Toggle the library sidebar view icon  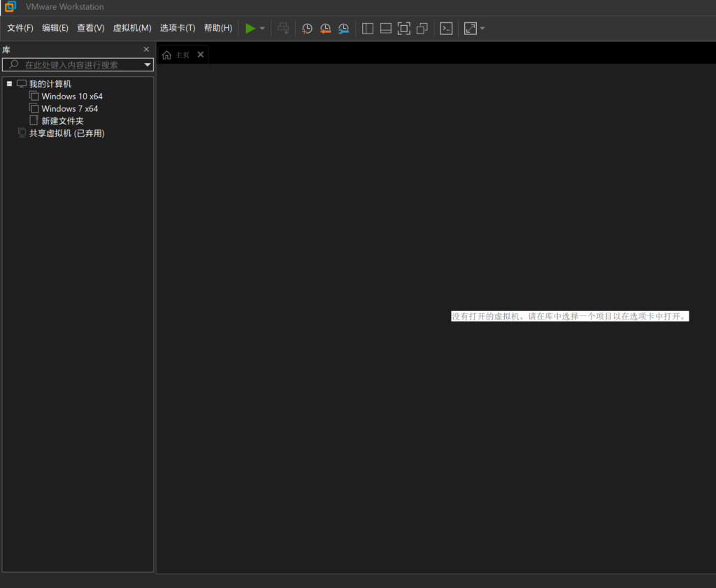[368, 29]
